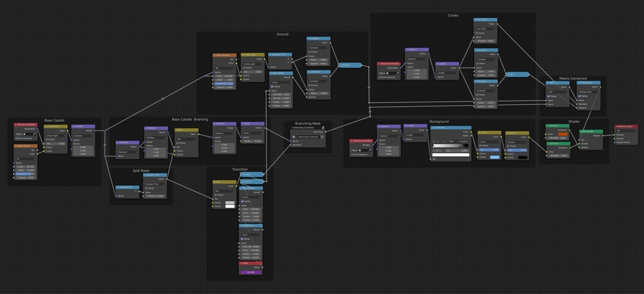Screen dimensions: 644x294
Task: Select the Circles frame label
Action: tap(453, 15)
